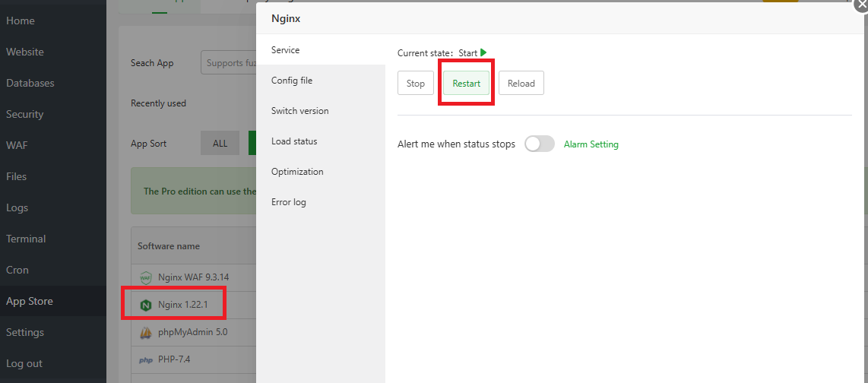Open phpMyAdmin 5.0 entry
The width and height of the screenshot is (868, 383).
click(192, 333)
